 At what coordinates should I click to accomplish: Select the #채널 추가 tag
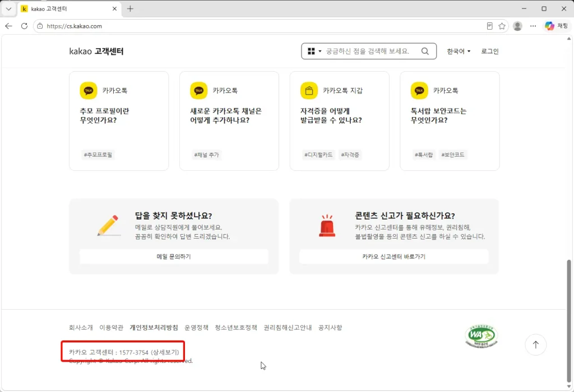206,155
